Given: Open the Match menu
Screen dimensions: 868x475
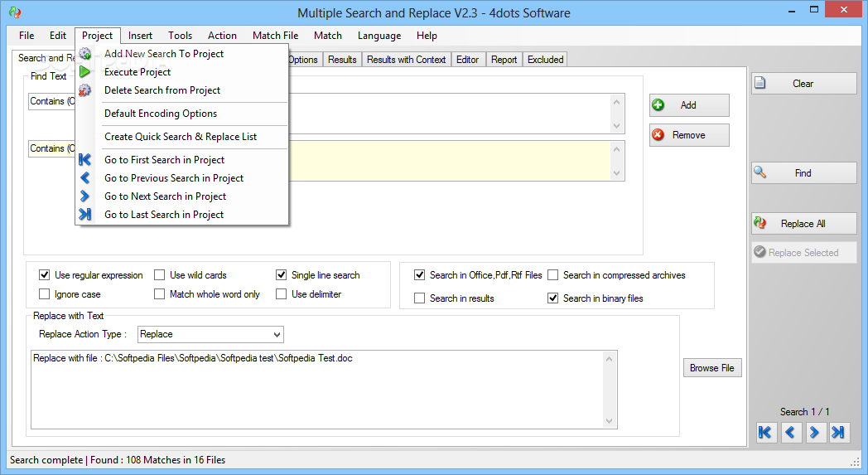Looking at the screenshot, I should 328,36.
